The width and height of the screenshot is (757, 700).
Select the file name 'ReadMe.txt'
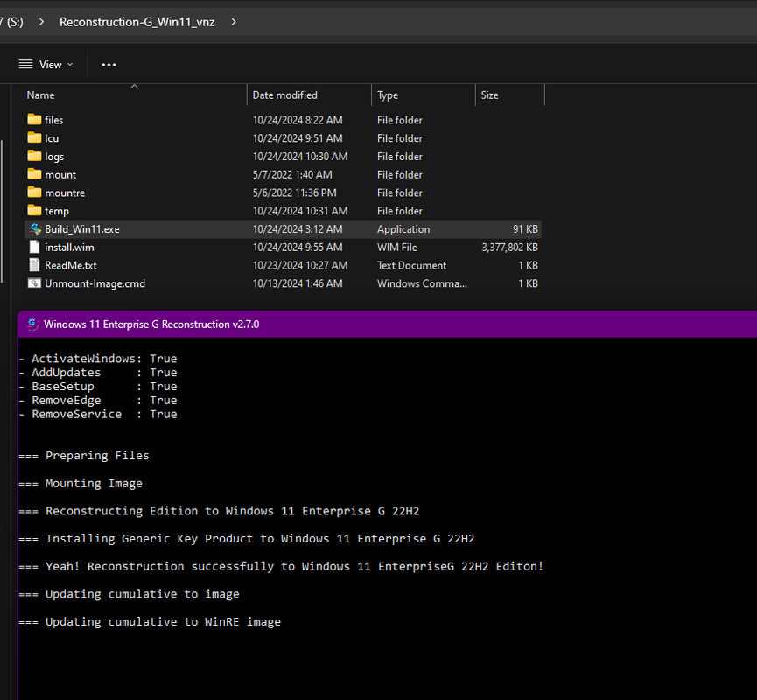(71, 265)
